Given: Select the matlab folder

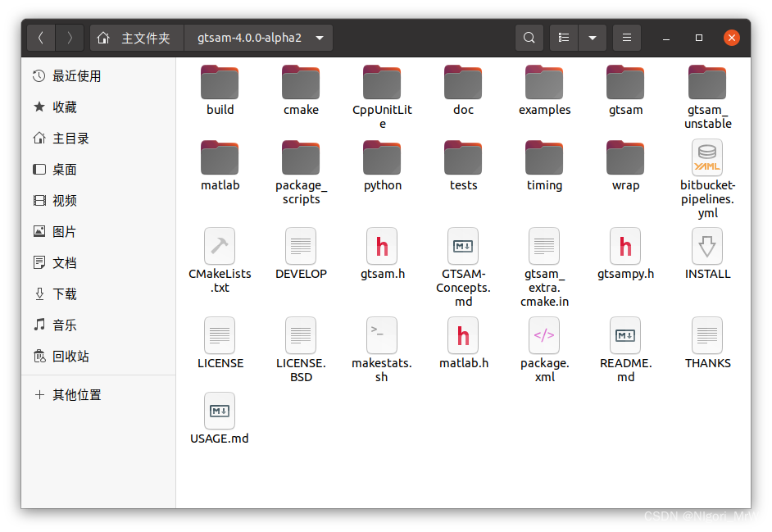Looking at the screenshot, I should pyautogui.click(x=220, y=166).
